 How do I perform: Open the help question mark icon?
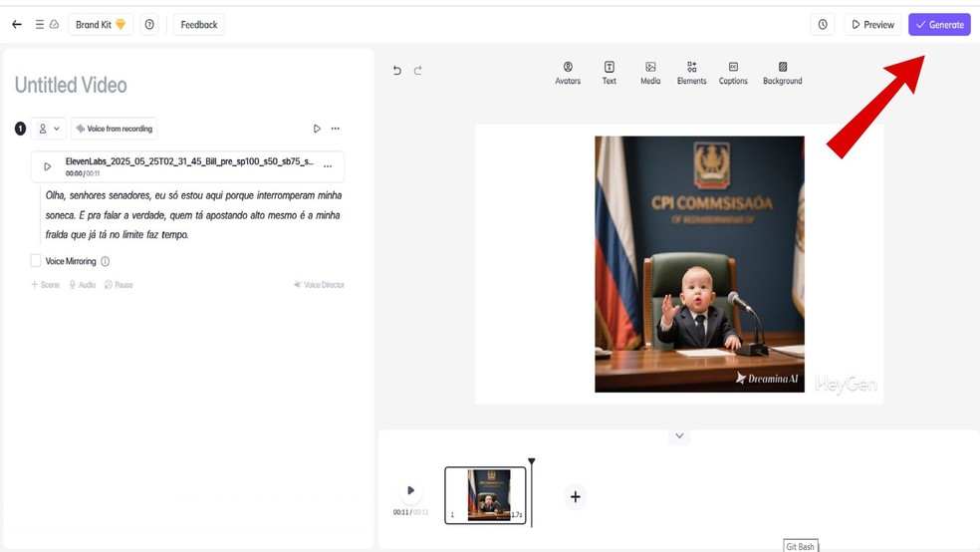(x=149, y=24)
